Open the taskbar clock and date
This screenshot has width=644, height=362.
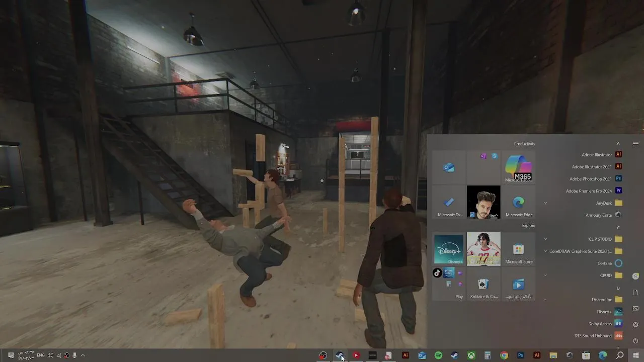pyautogui.click(x=26, y=355)
